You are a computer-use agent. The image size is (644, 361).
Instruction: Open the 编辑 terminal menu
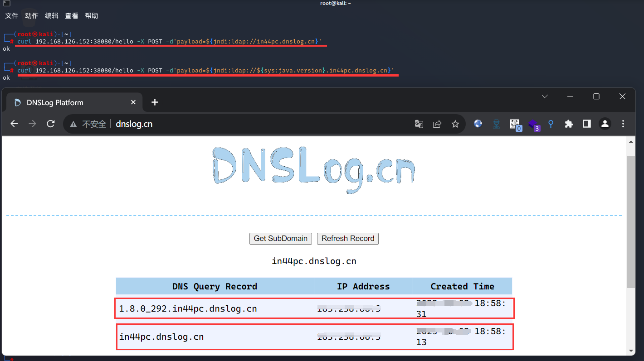click(x=52, y=16)
